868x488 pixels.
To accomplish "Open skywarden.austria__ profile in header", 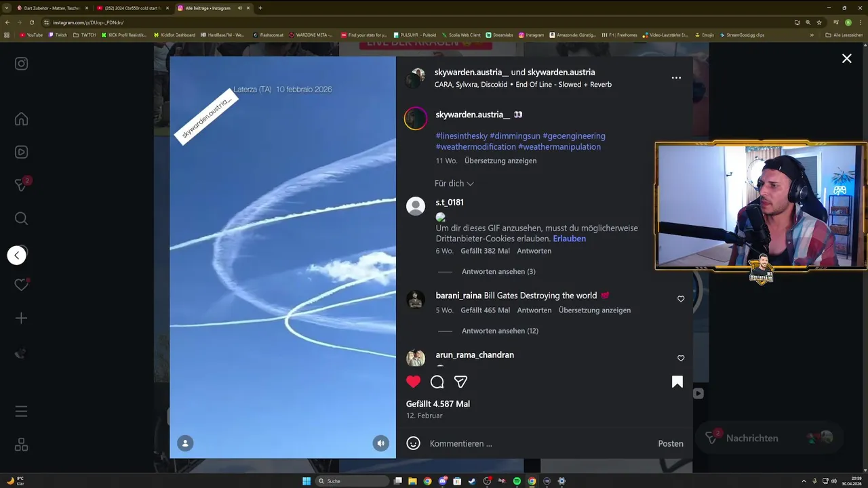I will coord(472,73).
